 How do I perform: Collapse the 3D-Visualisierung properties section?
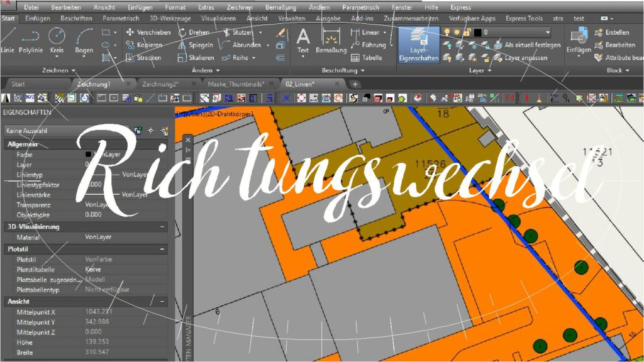click(162, 227)
